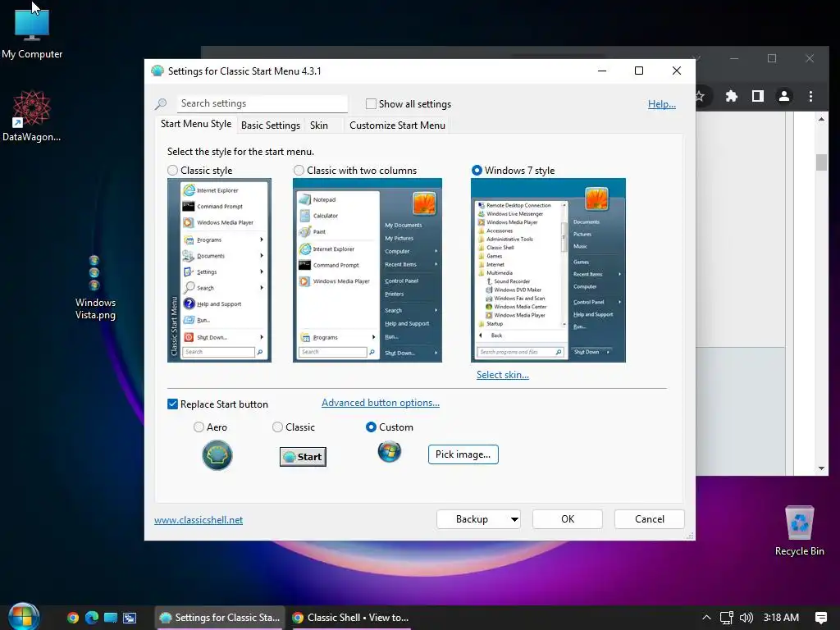Switch to Settings for Classic Start taskbar item
Image resolution: width=840 pixels, height=630 pixels.
(220, 618)
